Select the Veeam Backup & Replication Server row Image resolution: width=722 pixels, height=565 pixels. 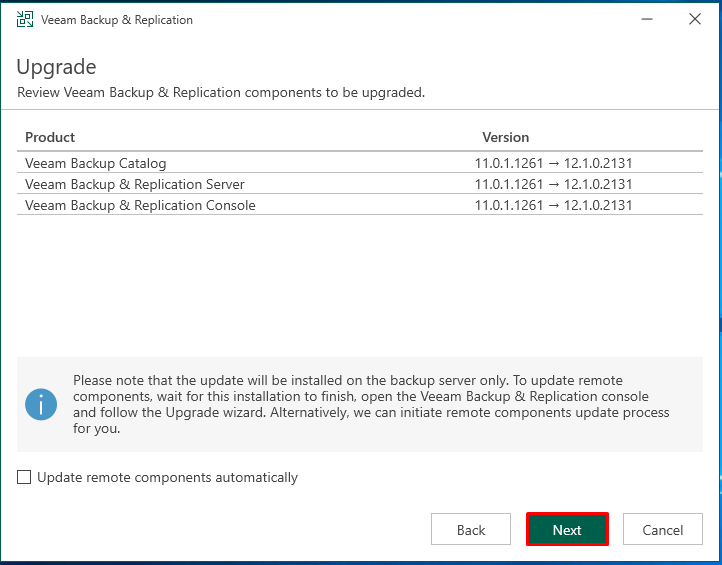tap(360, 184)
